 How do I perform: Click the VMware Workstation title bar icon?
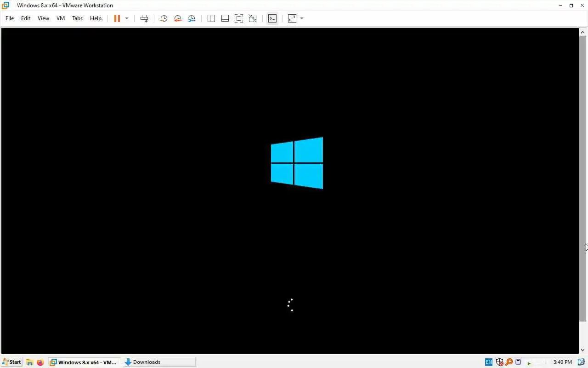[x=6, y=6]
